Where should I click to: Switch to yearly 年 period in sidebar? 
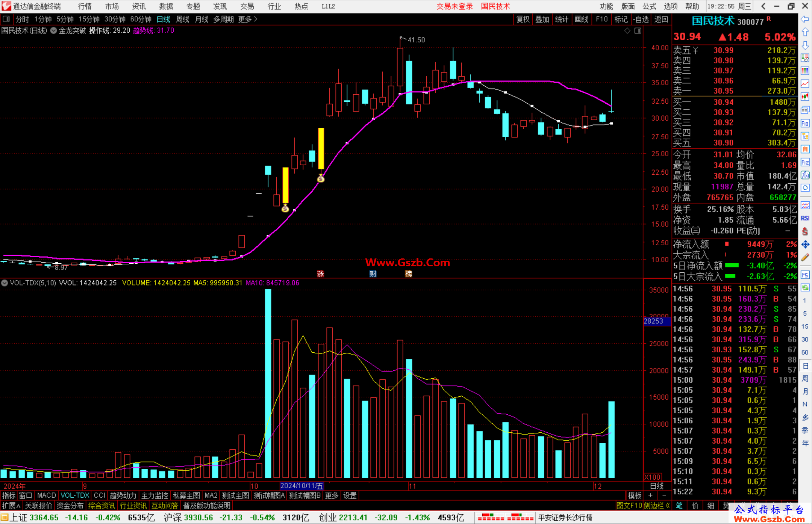[805, 443]
